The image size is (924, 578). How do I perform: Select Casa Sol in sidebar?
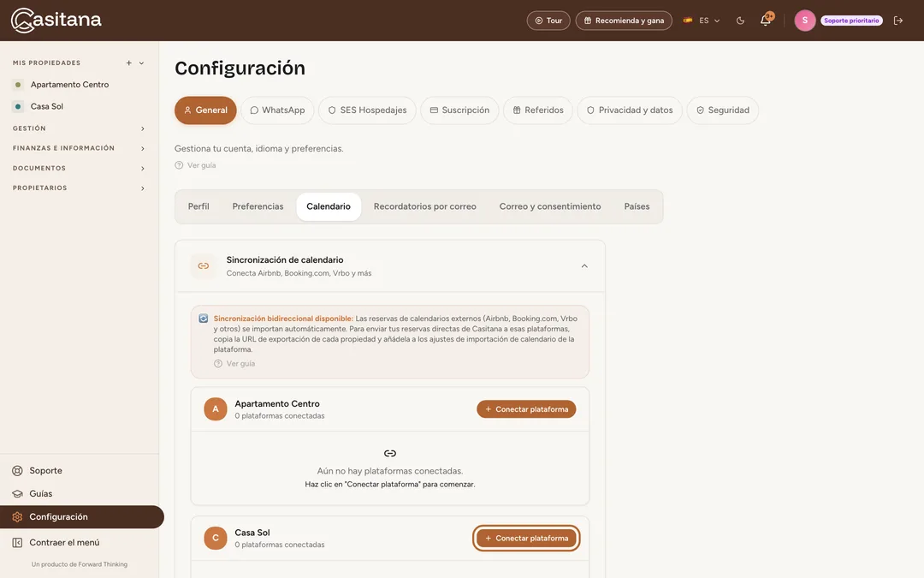coord(47,107)
